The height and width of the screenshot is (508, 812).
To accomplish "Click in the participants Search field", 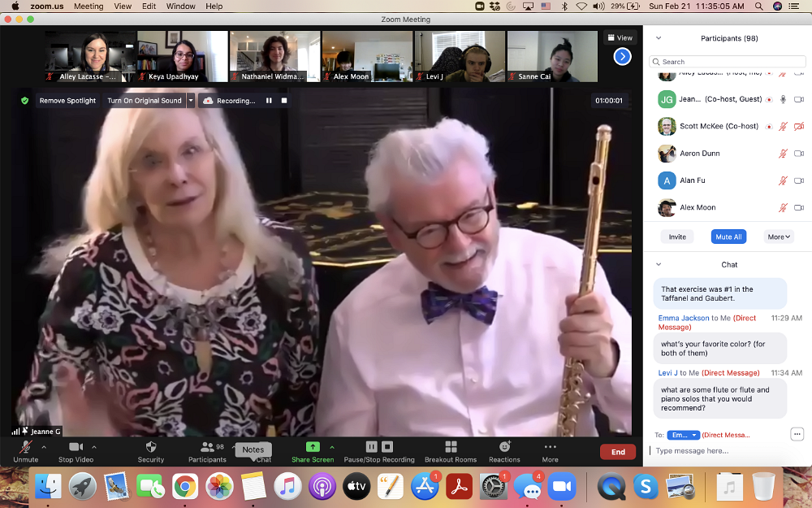I will click(727, 62).
